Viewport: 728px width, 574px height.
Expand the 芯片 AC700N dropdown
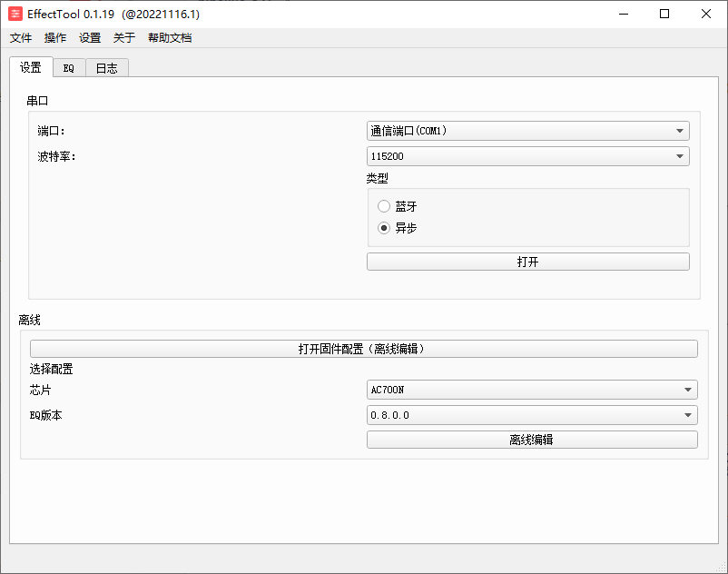click(x=532, y=390)
